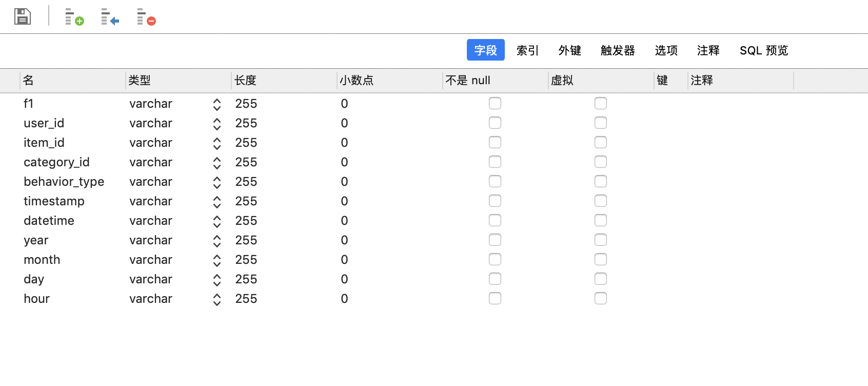Screen dimensions: 868x386
Task: Select the day field name
Action: [x=34, y=280]
